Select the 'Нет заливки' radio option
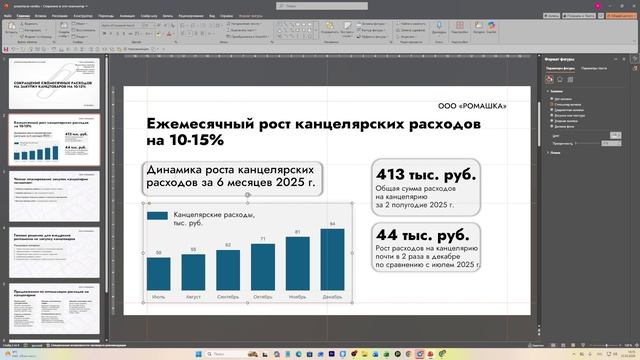The image size is (640, 360). [551, 99]
